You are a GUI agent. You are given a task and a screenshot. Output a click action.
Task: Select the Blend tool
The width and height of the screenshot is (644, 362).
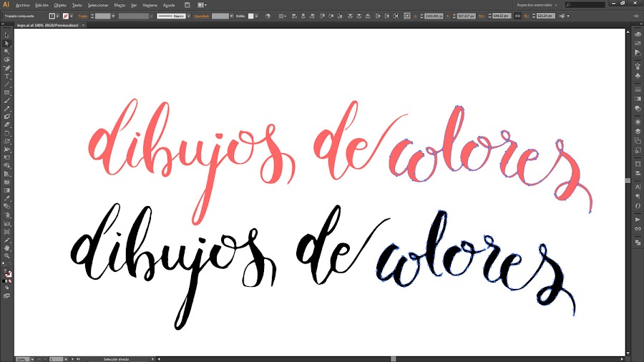[6, 207]
